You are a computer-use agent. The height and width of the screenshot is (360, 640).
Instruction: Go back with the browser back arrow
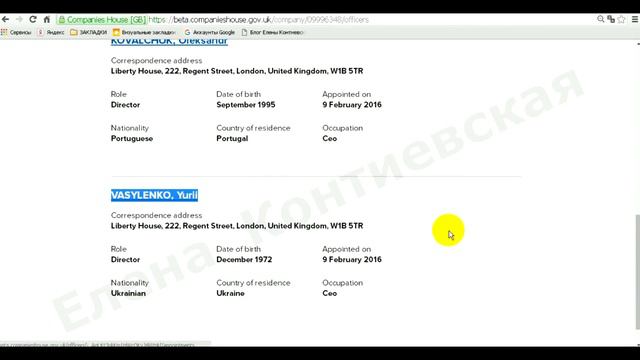(x=5, y=19)
